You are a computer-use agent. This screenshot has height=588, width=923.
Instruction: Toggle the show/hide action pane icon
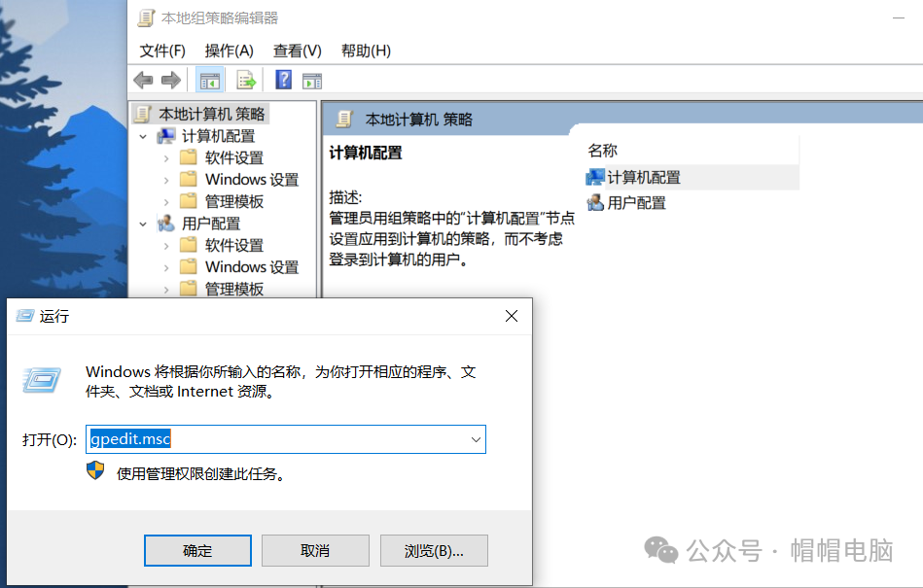tap(311, 80)
